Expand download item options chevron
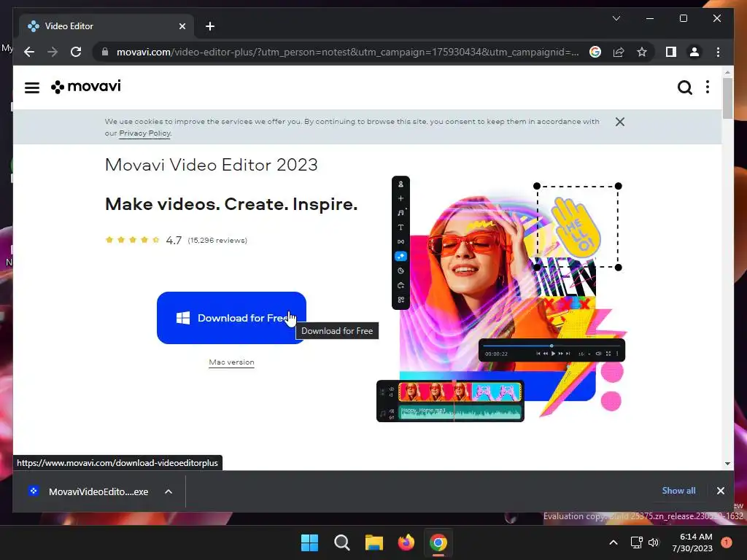The width and height of the screenshot is (747, 560). click(169, 491)
